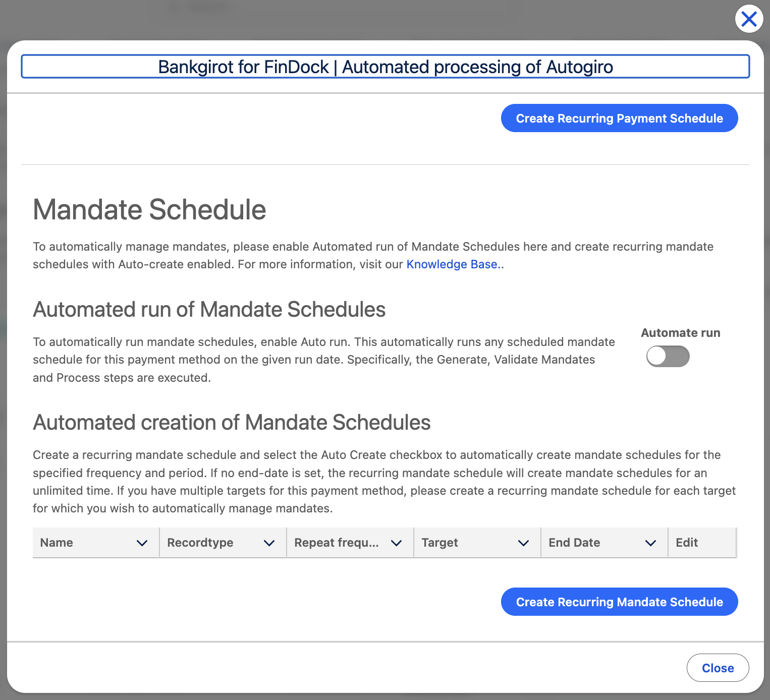This screenshot has width=770, height=700.
Task: Select the Bankgirot for FinDock title field
Action: 385,66
